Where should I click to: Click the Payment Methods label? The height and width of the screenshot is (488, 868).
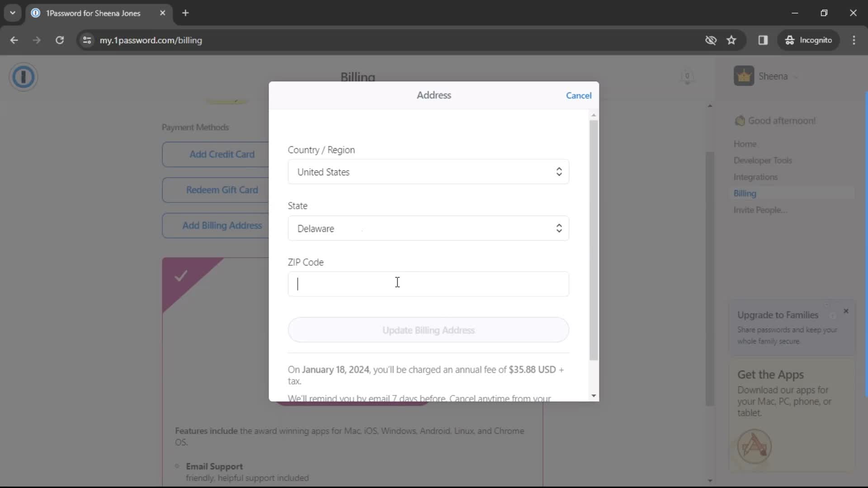tap(195, 127)
